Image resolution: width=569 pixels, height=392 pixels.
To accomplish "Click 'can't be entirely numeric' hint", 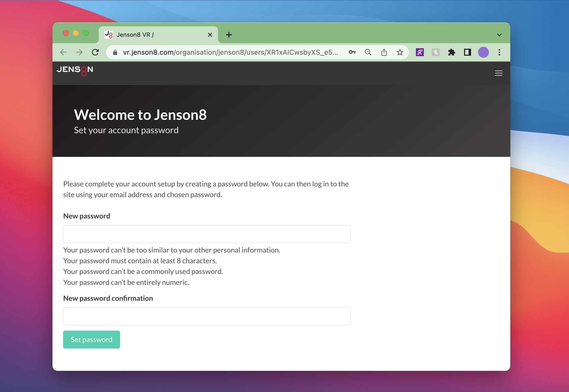I will pos(126,282).
